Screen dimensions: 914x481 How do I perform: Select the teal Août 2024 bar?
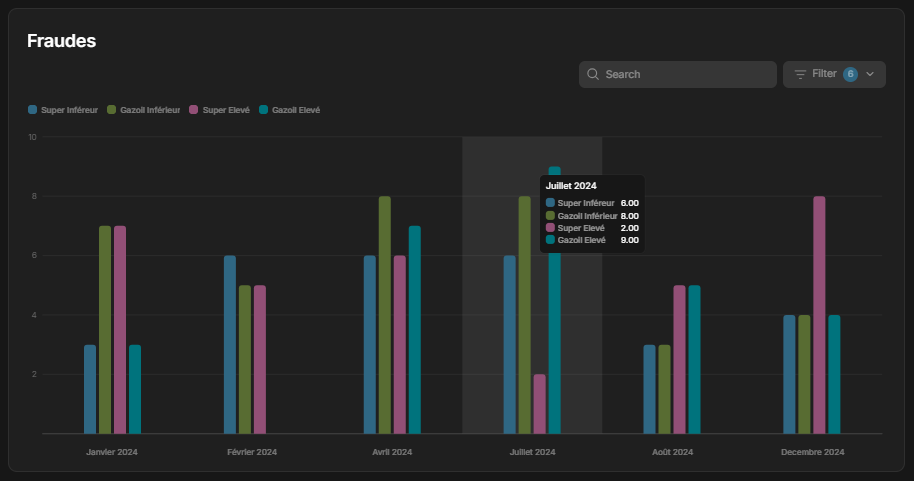694,360
